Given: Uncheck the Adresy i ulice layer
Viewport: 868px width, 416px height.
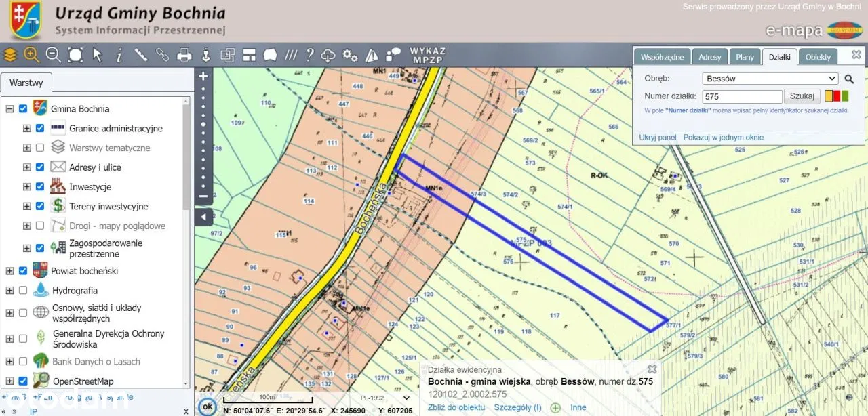Looking at the screenshot, I should click(x=40, y=167).
